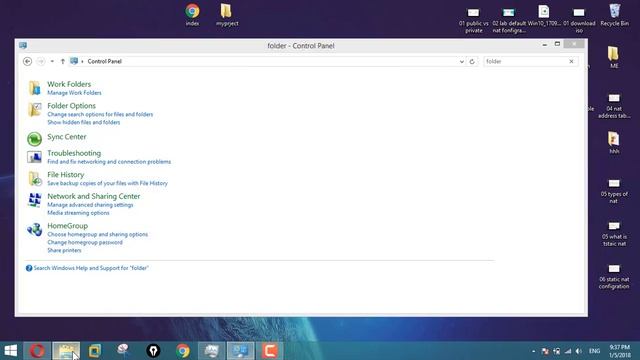Open the HomeGroup heading link
This screenshot has height=360, width=640.
pyautogui.click(x=67, y=226)
